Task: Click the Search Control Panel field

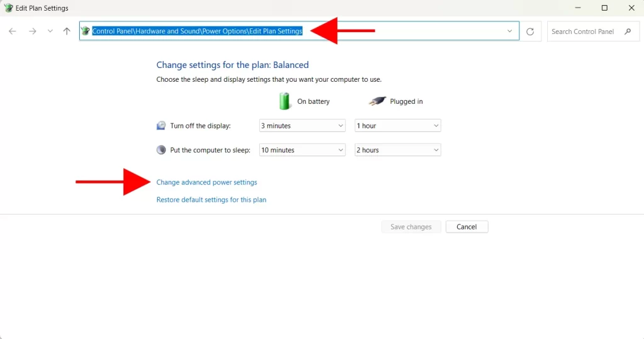Action: click(593, 31)
